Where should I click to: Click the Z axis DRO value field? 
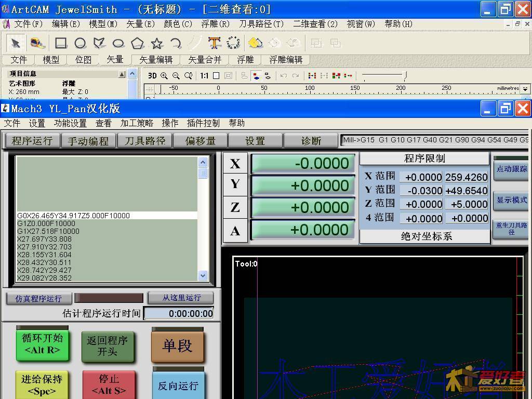tap(303, 207)
